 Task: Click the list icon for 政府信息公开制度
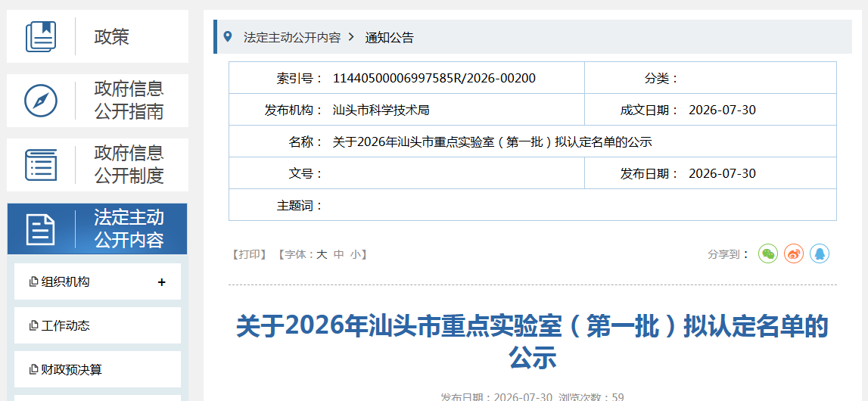point(40,165)
